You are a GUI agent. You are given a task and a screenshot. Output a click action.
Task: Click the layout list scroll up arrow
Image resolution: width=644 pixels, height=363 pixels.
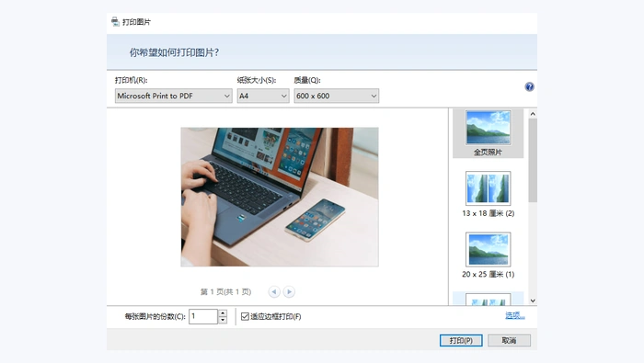533,114
